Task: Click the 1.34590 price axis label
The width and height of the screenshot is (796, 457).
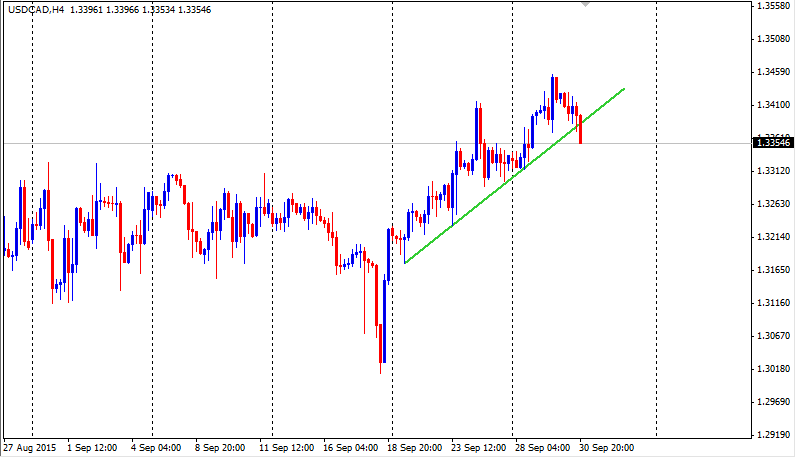Action: pos(773,72)
